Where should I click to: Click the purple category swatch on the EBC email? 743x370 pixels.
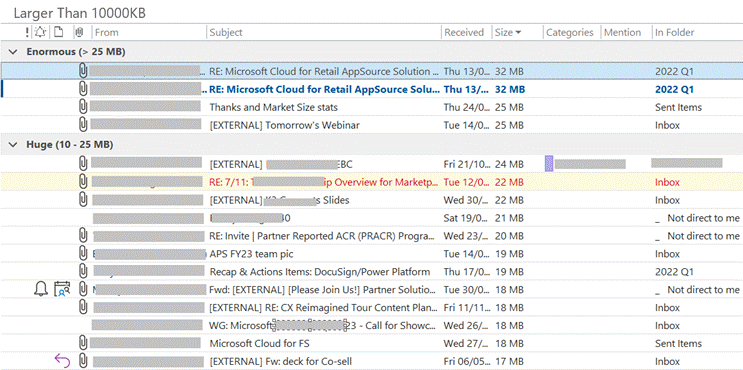(549, 164)
